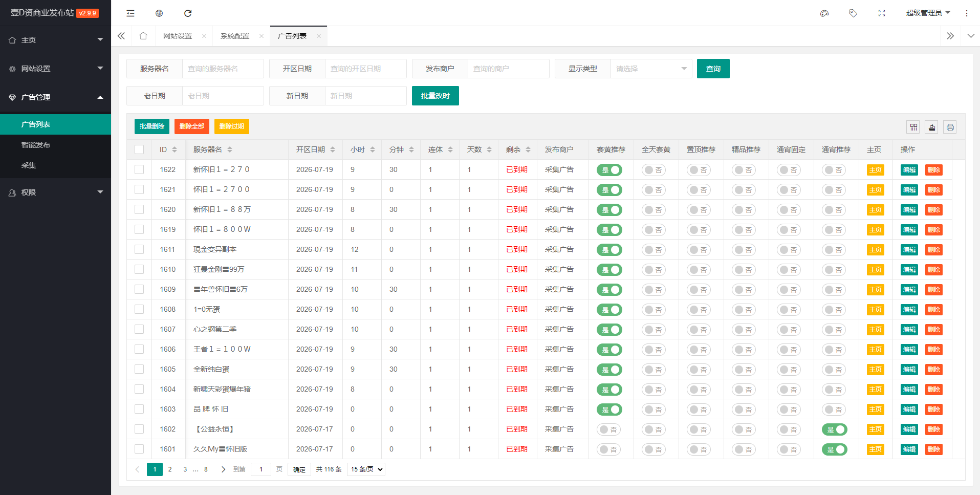Open the theme palette icon
The width and height of the screenshot is (980, 495).
coord(824,13)
